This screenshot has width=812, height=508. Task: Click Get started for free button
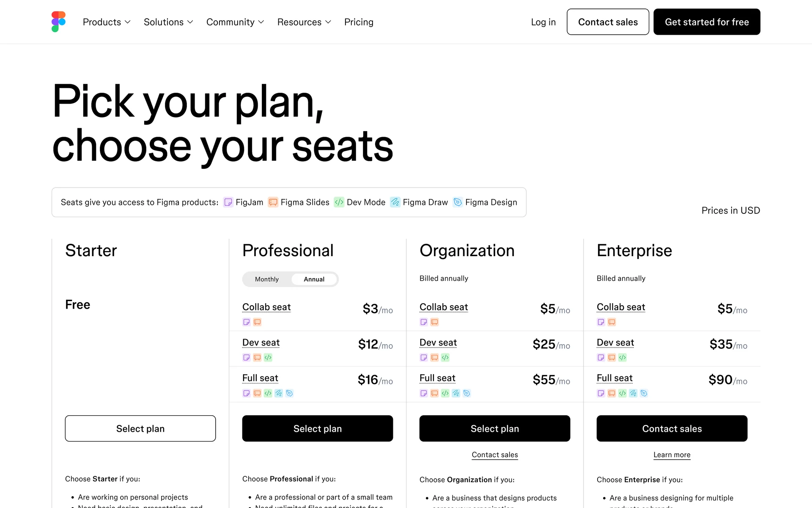tap(707, 22)
